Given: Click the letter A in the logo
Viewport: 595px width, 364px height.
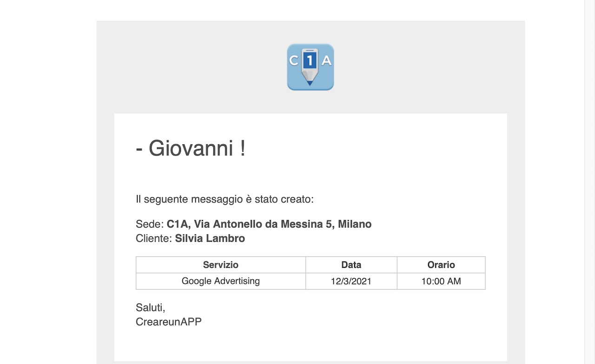Looking at the screenshot, I should tap(326, 60).
